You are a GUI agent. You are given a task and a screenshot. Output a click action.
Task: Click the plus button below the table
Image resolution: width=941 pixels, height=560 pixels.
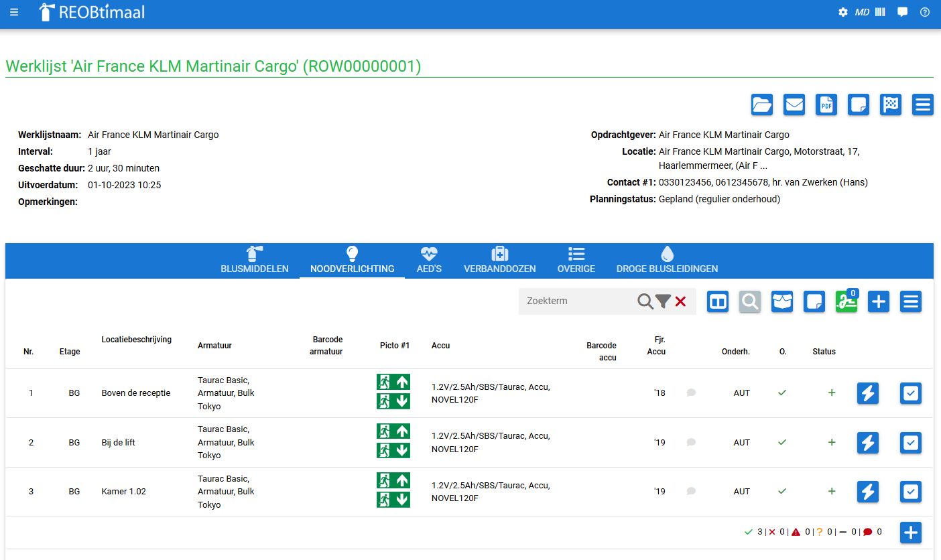click(x=910, y=533)
